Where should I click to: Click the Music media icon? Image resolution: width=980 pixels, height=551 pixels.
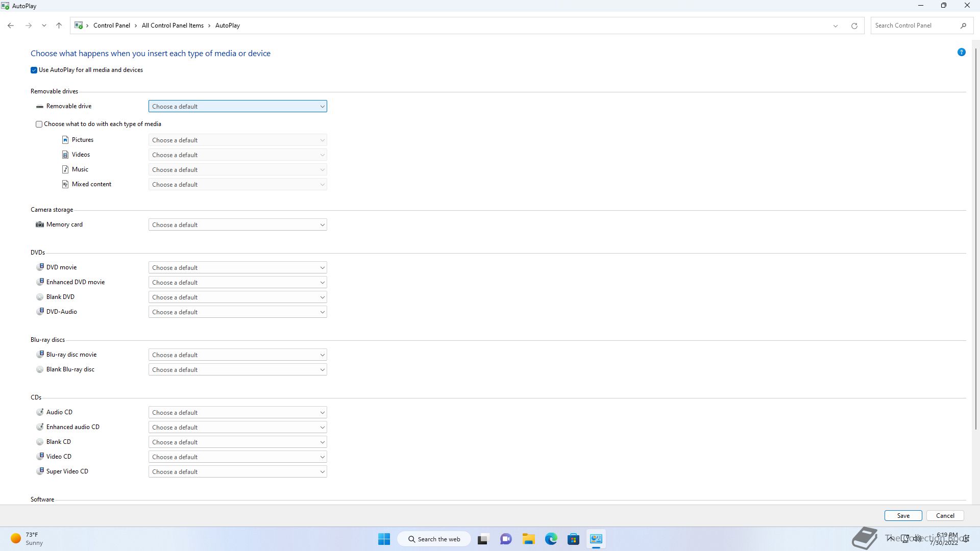point(65,169)
